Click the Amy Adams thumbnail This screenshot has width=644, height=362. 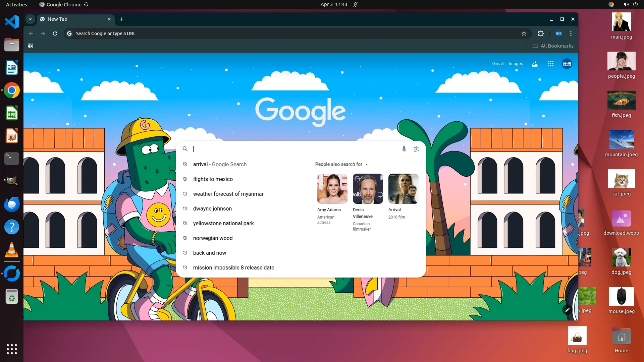[332, 189]
